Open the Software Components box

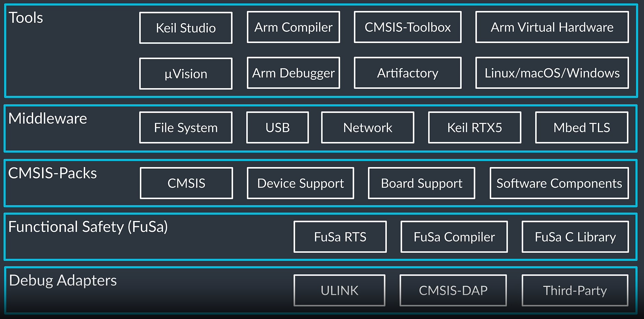[559, 183]
